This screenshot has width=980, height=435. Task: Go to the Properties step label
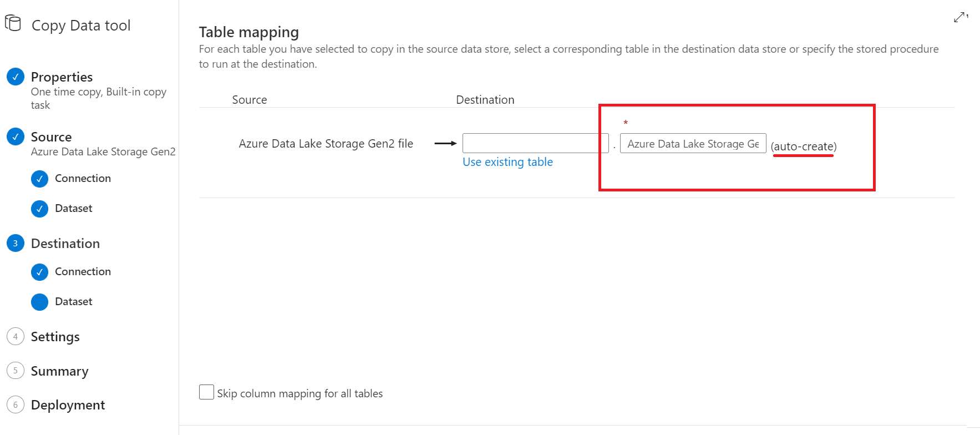coord(62,77)
